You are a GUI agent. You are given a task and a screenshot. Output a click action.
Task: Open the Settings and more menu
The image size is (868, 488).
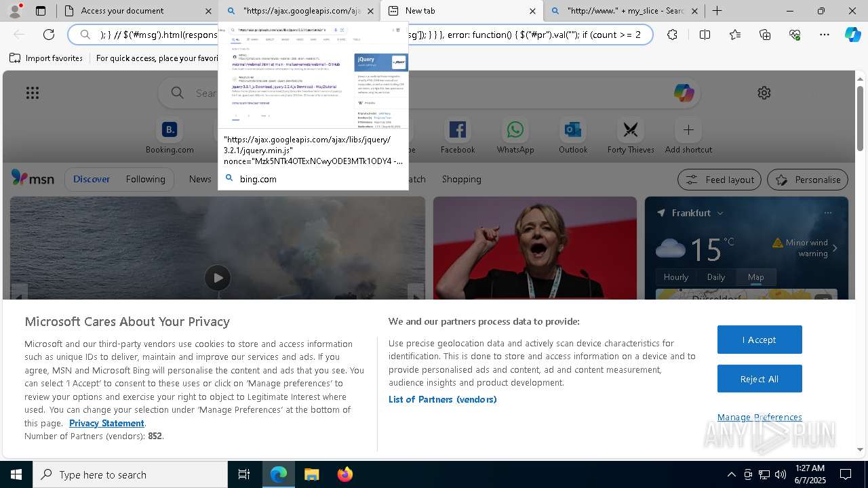pyautogui.click(x=825, y=35)
